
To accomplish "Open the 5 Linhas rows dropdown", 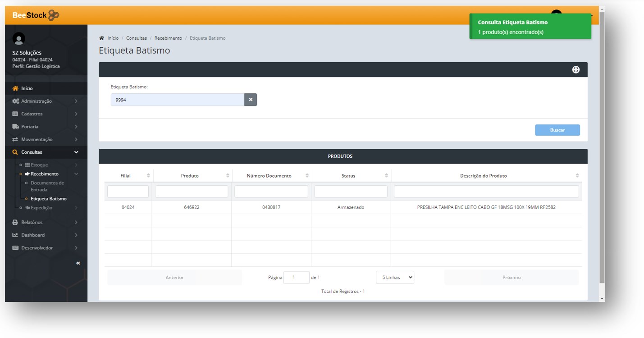I will 395,278.
